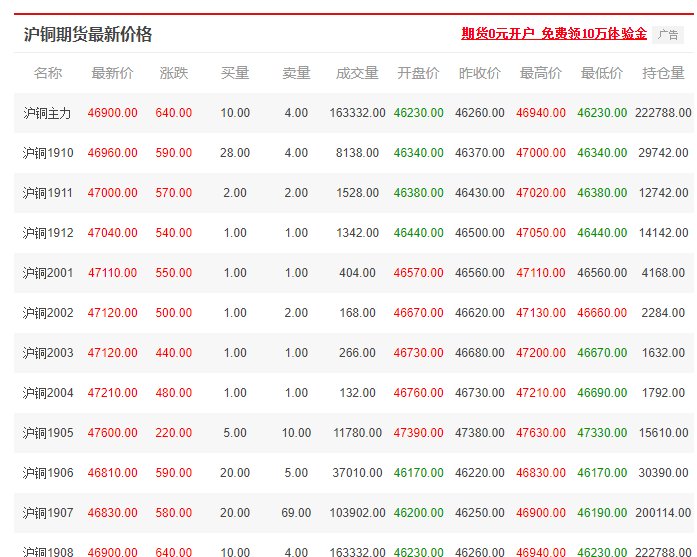Click change value 440.00 for 沪铜2003

174,353
